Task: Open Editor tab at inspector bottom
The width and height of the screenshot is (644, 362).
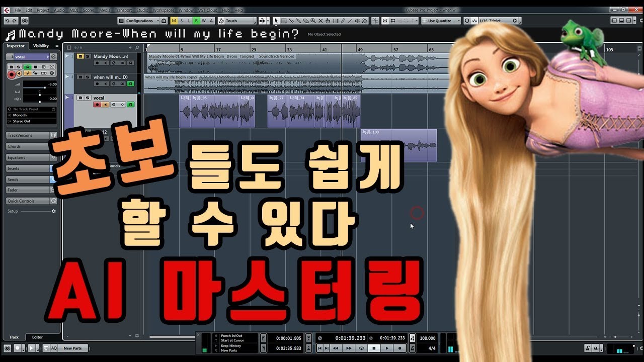Action: pos(37,337)
